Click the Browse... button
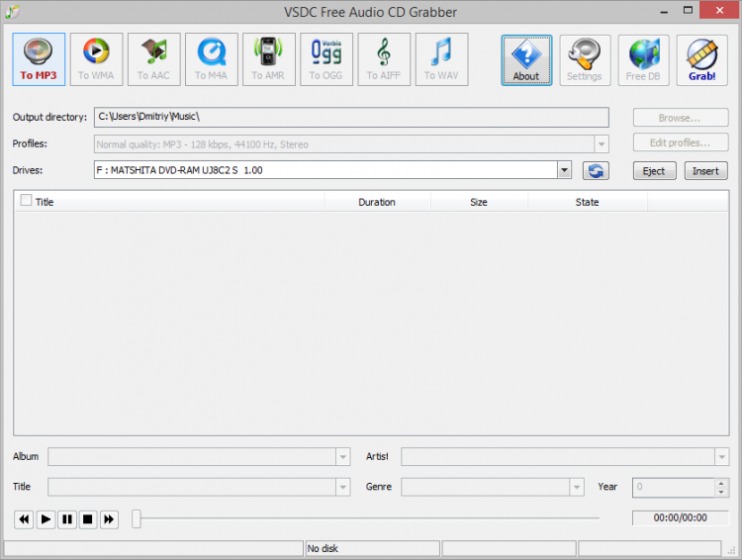 coord(681,118)
